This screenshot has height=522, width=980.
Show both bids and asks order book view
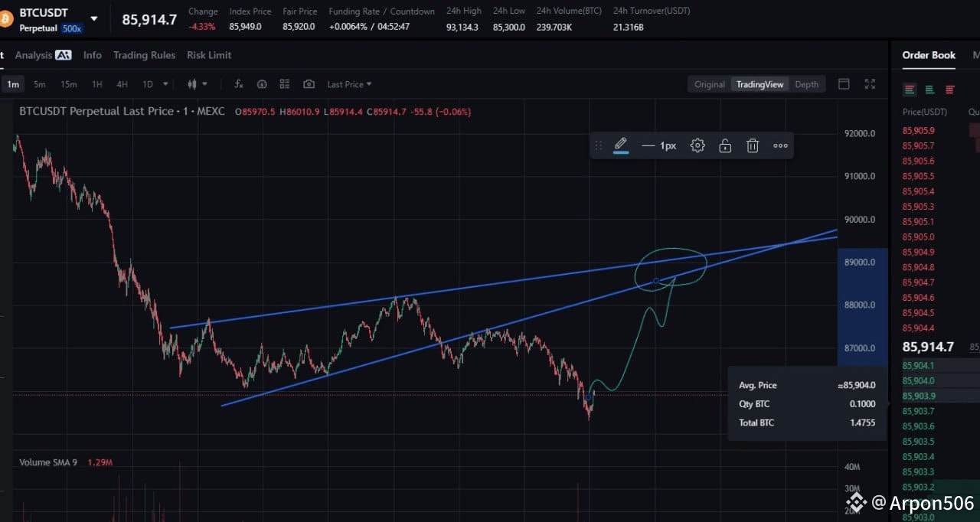(x=910, y=90)
